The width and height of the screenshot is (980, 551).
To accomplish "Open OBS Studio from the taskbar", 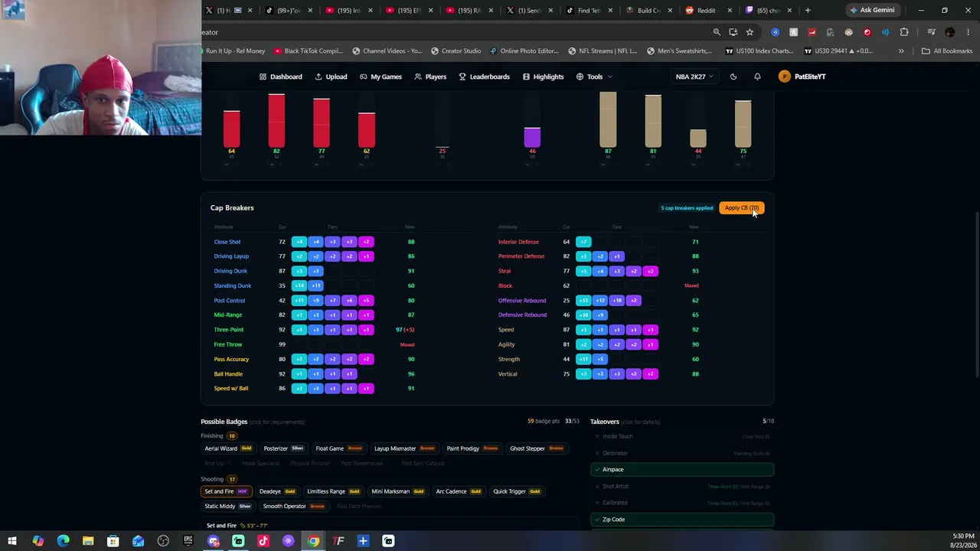I will pos(163,541).
